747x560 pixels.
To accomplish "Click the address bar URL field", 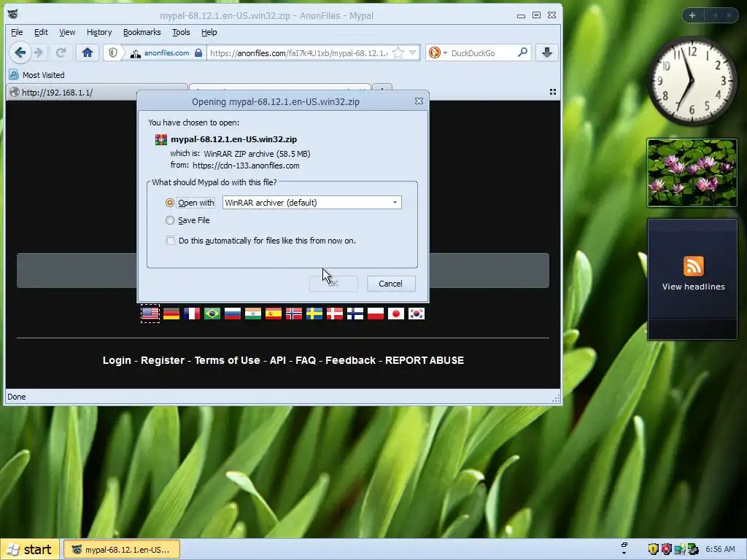I will tap(298, 52).
